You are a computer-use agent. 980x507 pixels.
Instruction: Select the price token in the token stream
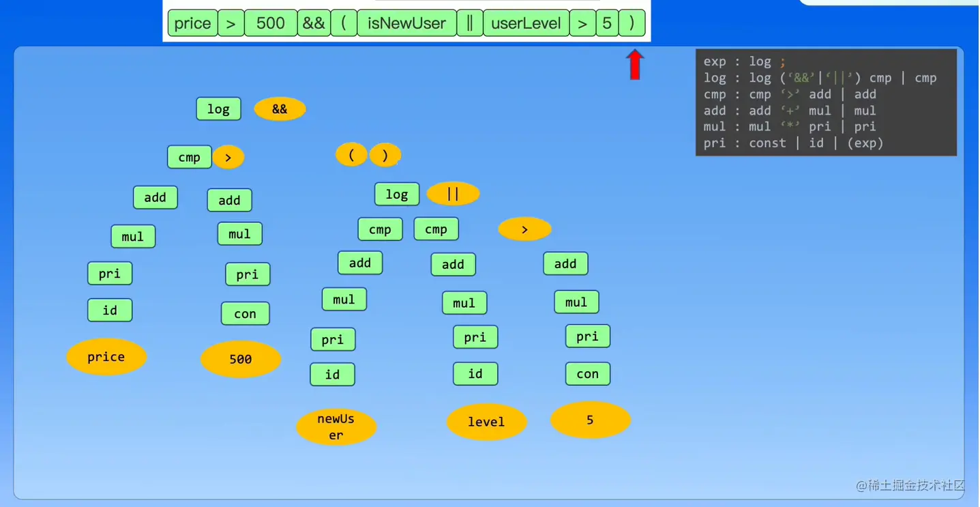pyautogui.click(x=192, y=23)
